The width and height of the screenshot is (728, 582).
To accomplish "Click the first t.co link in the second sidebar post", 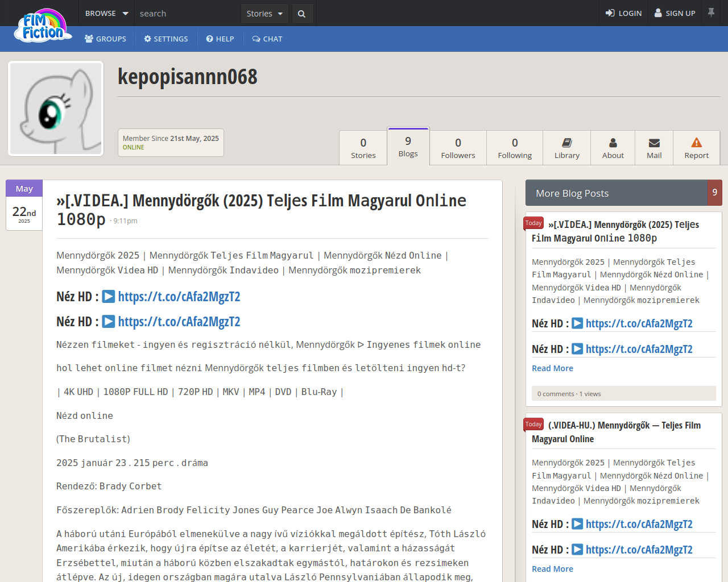I will (x=639, y=524).
